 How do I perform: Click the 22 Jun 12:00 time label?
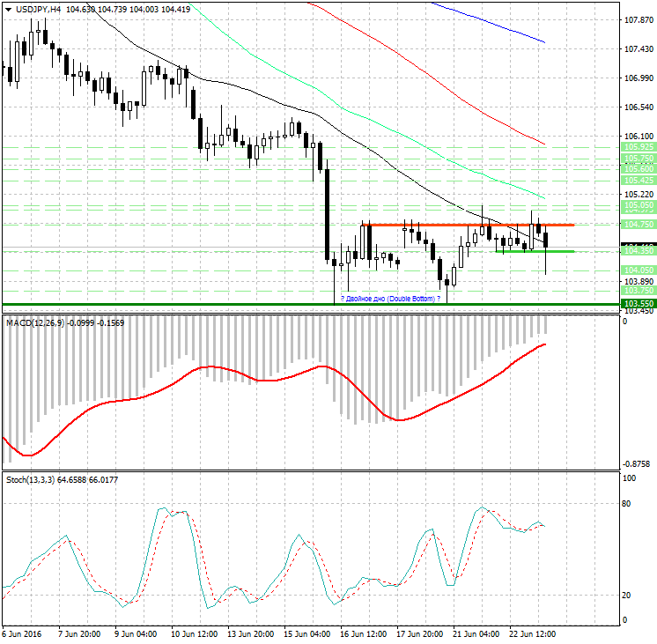coord(532,633)
